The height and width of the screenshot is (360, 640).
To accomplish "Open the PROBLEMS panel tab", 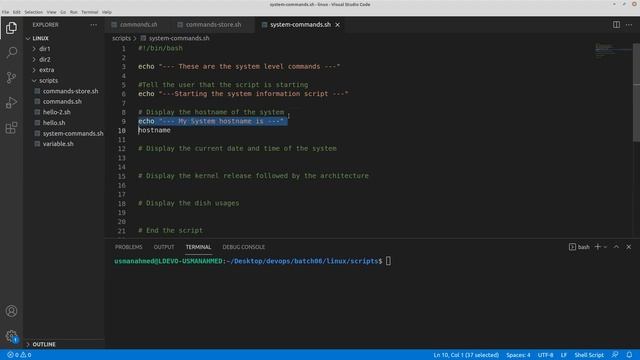I will (129, 247).
